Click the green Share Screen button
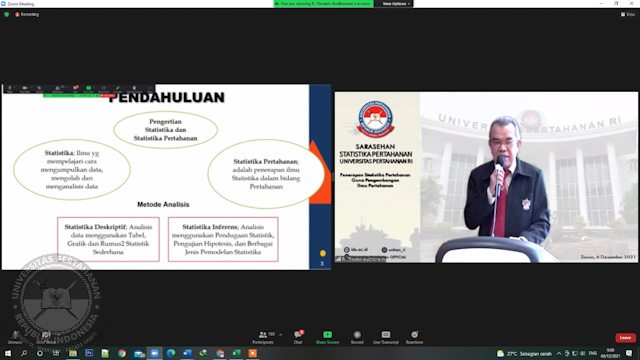640x360 pixels. (x=327, y=338)
